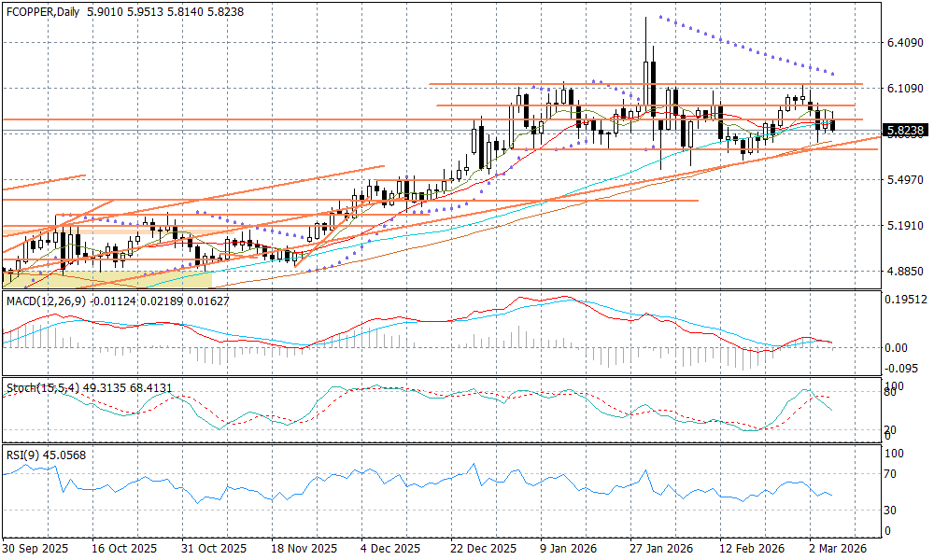Click the 0.19512 MACD scale value
The image size is (934, 560).
(x=906, y=300)
